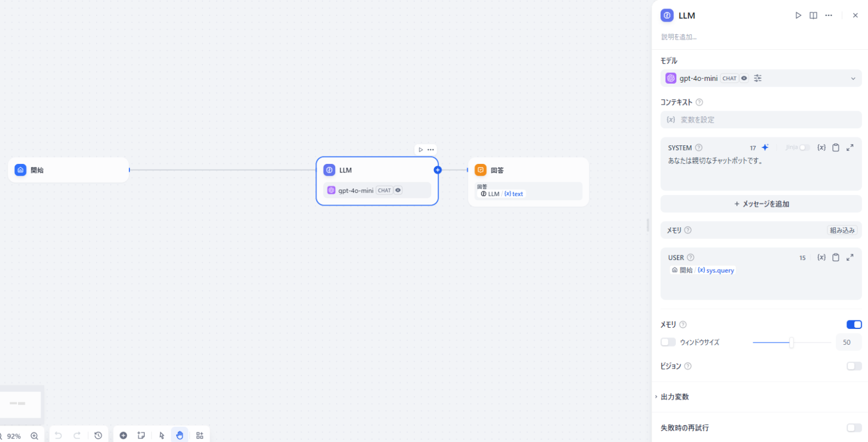Select the 回答 answer node

pos(528,170)
